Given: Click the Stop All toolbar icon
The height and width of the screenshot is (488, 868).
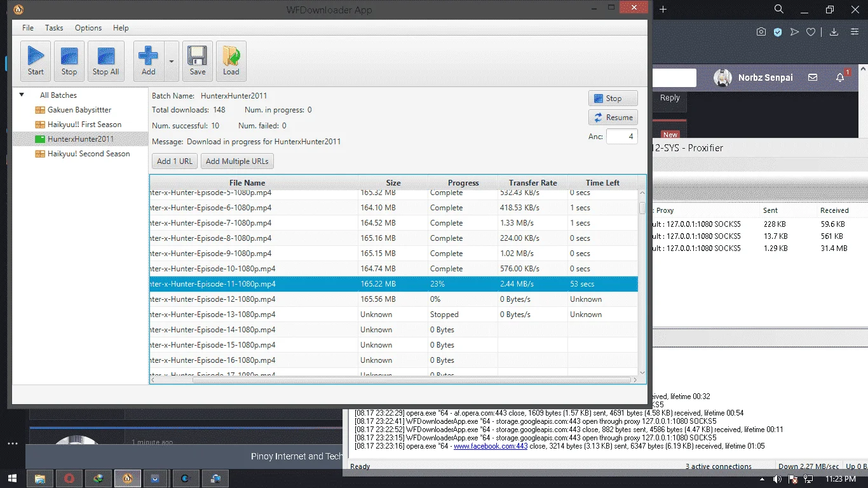Looking at the screenshot, I should coord(105,61).
